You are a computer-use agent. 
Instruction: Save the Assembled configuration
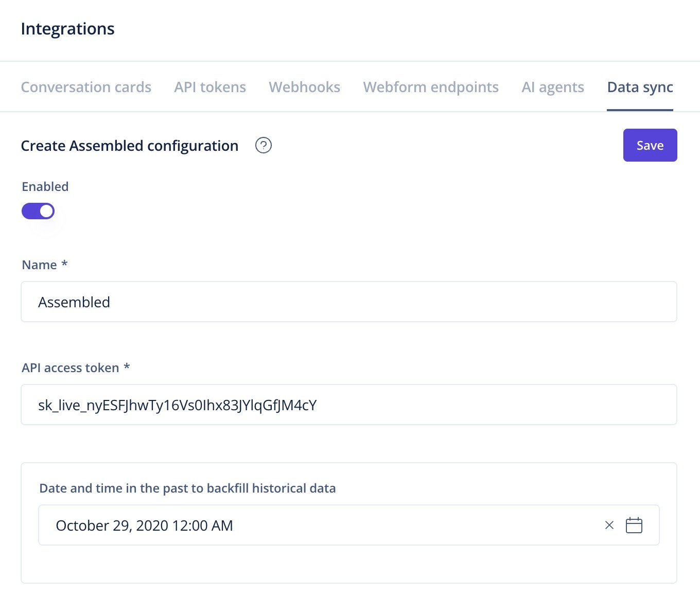pyautogui.click(x=650, y=145)
